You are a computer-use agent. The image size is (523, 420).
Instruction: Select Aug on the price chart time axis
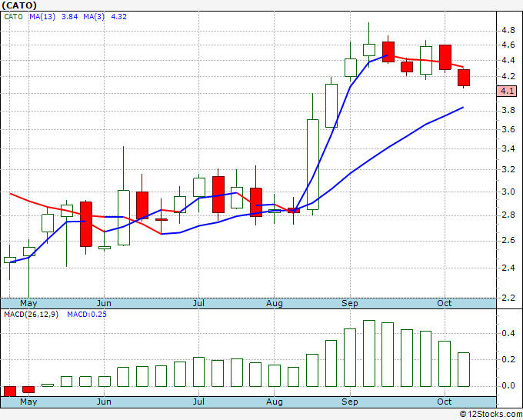[x=274, y=303]
